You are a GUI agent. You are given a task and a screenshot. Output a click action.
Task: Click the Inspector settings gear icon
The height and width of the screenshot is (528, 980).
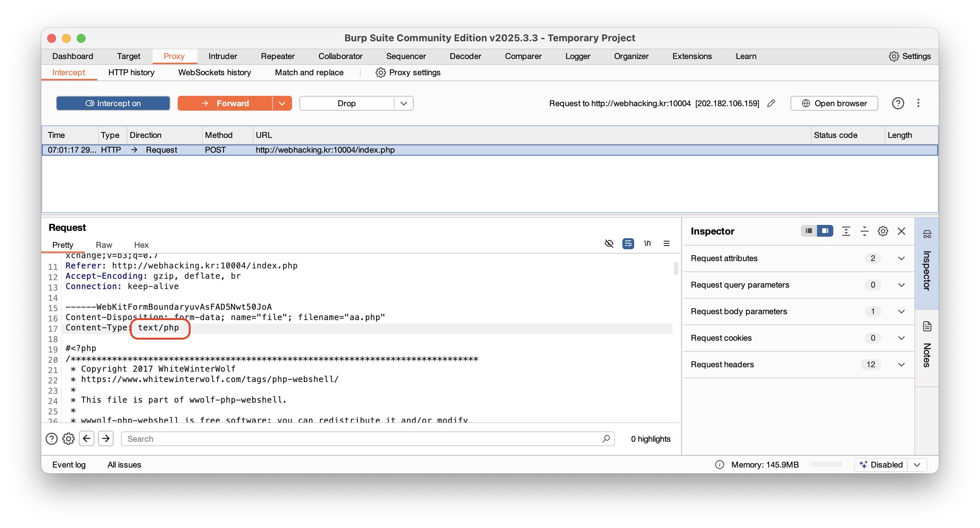click(x=883, y=231)
